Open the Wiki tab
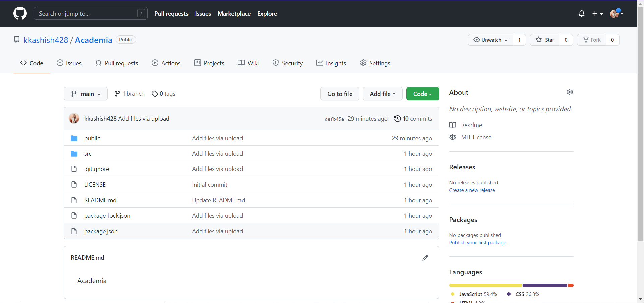 click(x=248, y=63)
